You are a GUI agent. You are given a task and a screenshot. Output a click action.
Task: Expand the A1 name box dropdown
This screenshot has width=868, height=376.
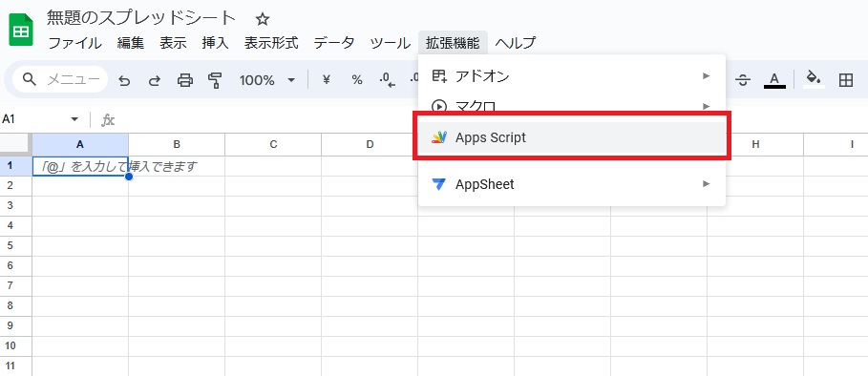74,119
